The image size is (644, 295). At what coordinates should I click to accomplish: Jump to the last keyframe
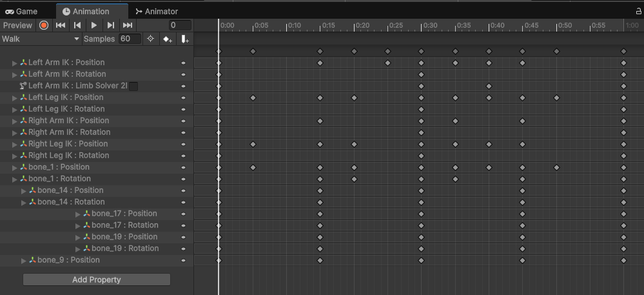[128, 25]
